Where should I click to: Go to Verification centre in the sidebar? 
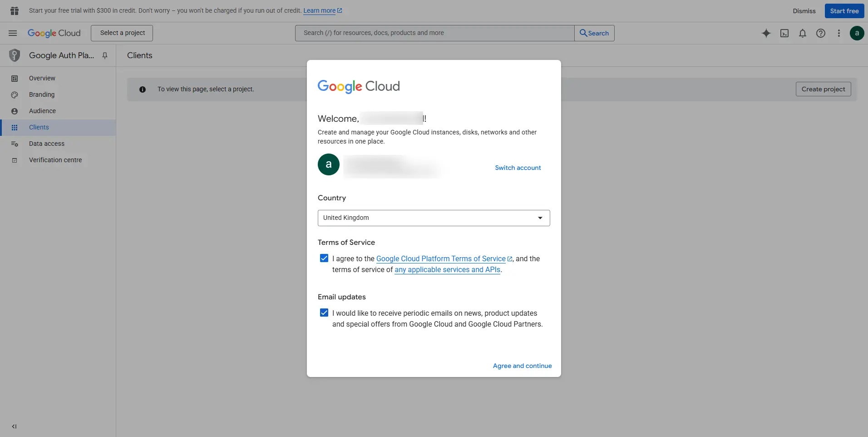click(x=58, y=160)
